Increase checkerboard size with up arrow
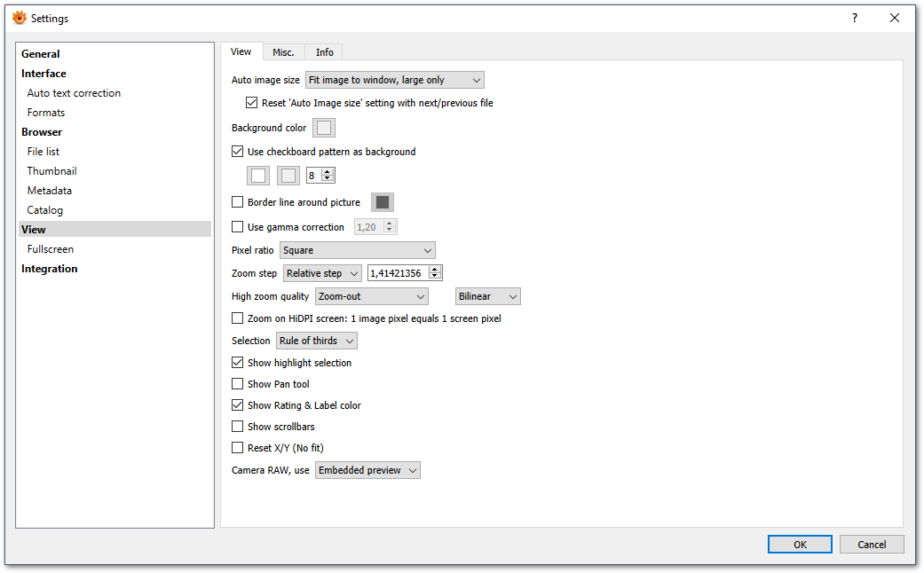This screenshot has height=573, width=924. [328, 172]
